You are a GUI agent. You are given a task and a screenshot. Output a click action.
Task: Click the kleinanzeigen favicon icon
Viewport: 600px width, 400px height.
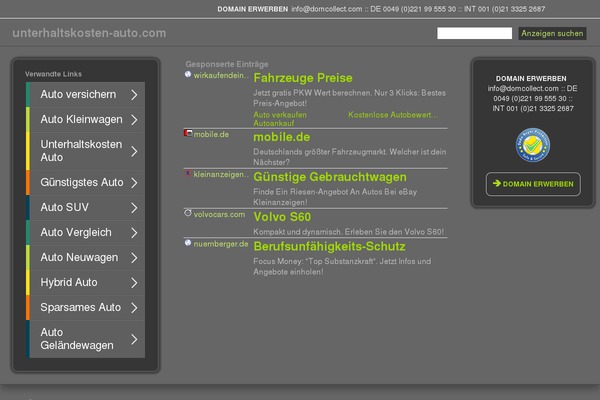tap(188, 173)
